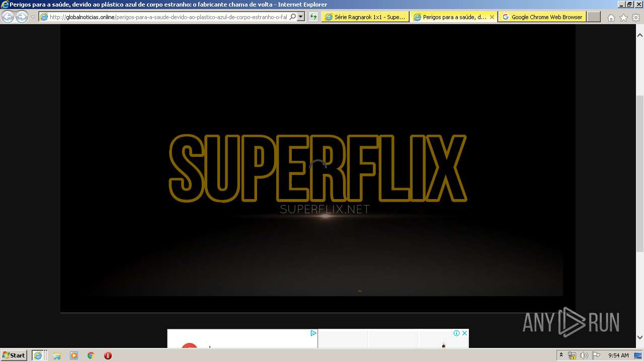Click the SUPERFLIX.NET text in video

click(325, 209)
